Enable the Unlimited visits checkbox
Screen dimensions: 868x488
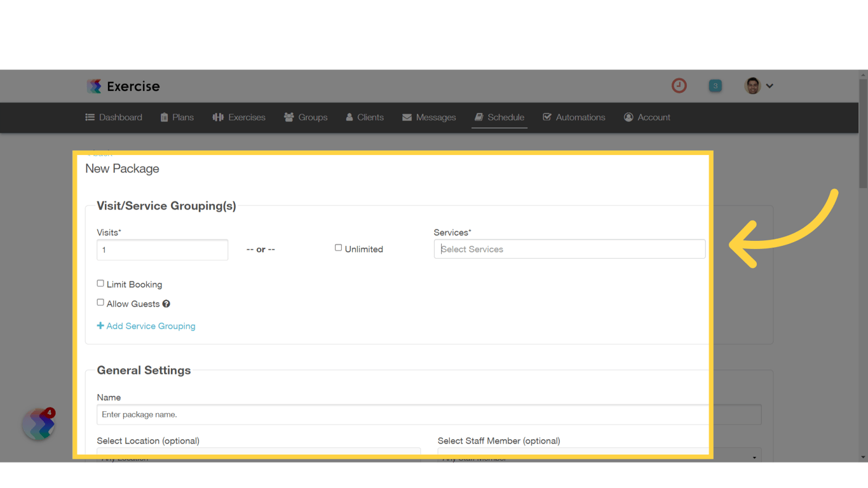click(338, 247)
